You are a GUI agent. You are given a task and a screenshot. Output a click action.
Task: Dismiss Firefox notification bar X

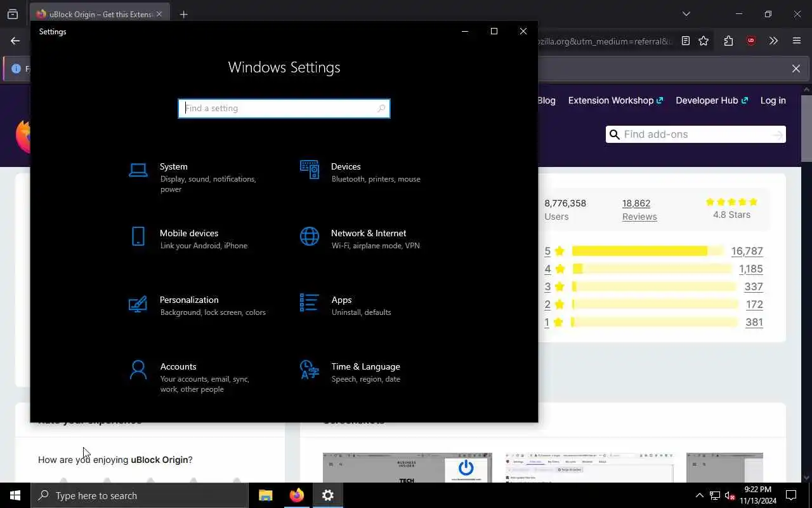[x=796, y=69]
